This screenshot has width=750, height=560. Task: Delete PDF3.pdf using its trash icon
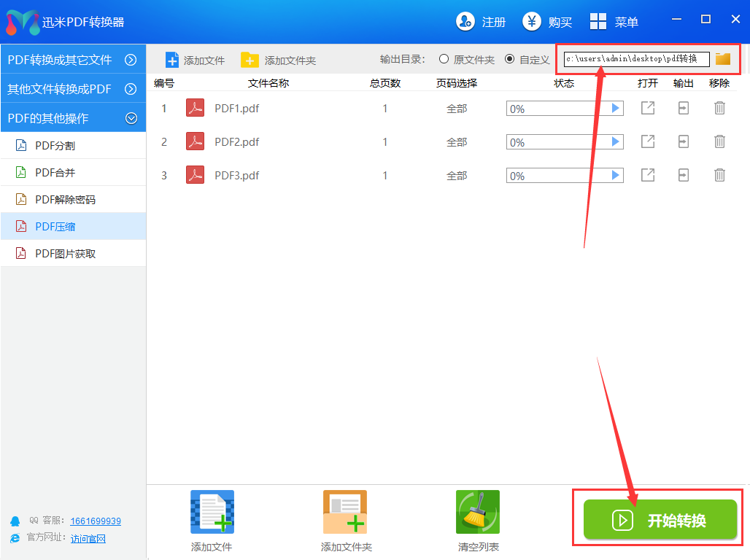[x=719, y=175]
